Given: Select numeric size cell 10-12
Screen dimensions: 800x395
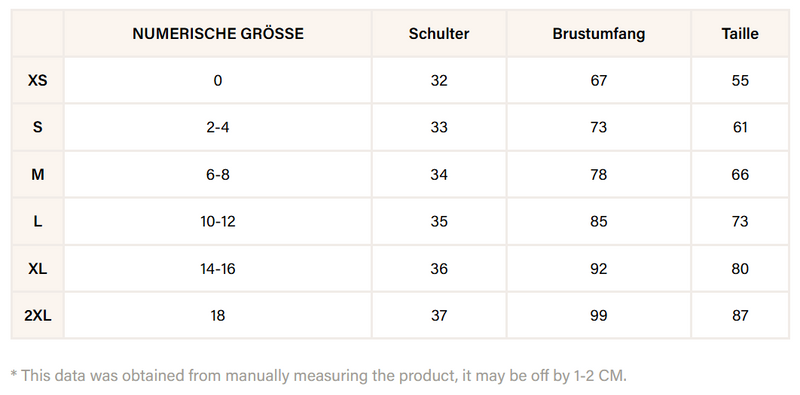Looking at the screenshot, I should (218, 221).
